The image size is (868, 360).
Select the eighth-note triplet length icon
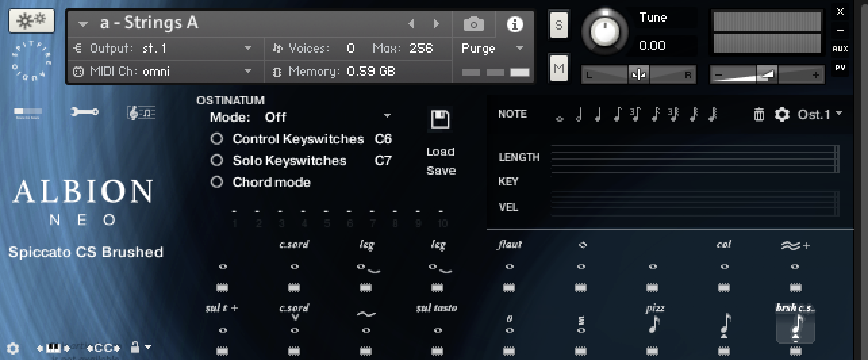pos(635,115)
